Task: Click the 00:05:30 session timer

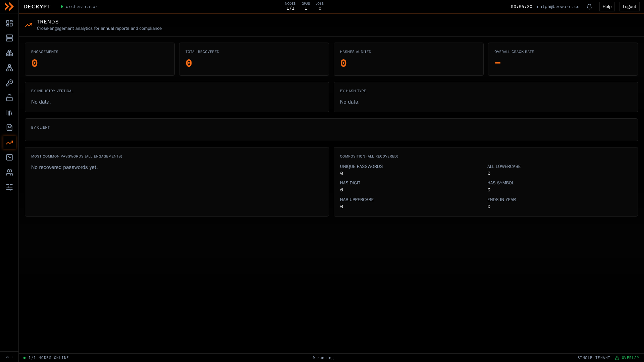Action: 521,6
